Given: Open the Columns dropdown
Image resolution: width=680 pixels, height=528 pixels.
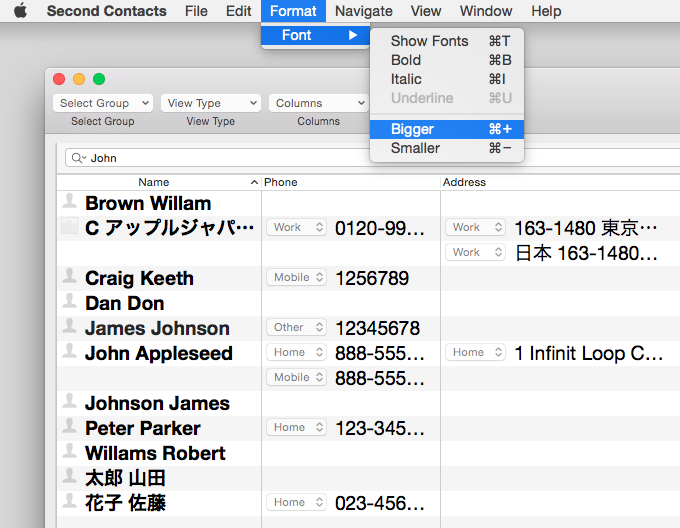Looking at the screenshot, I should tap(318, 103).
